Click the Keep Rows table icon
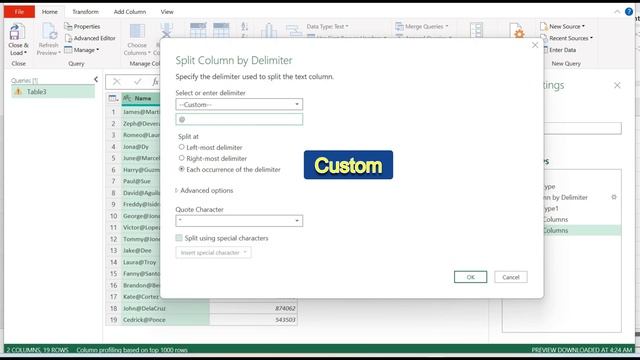Image resolution: width=640 pixels, height=360 pixels. 198,30
